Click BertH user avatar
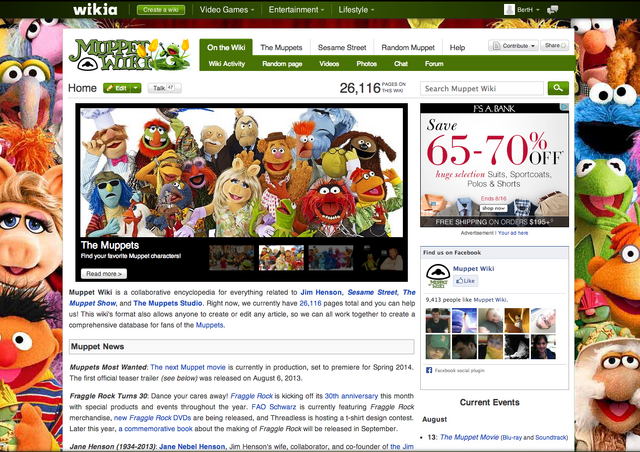The image size is (640, 452). click(509, 9)
